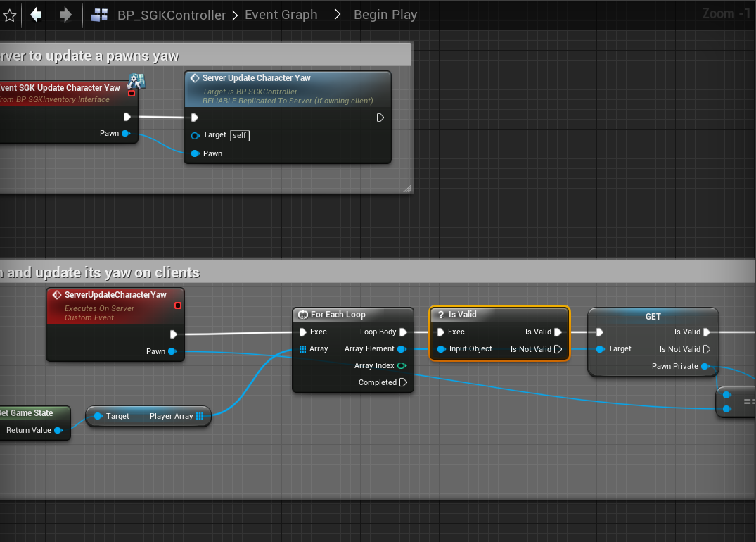Click the Is Not Valid pin on Is Valid node

pyautogui.click(x=558, y=349)
